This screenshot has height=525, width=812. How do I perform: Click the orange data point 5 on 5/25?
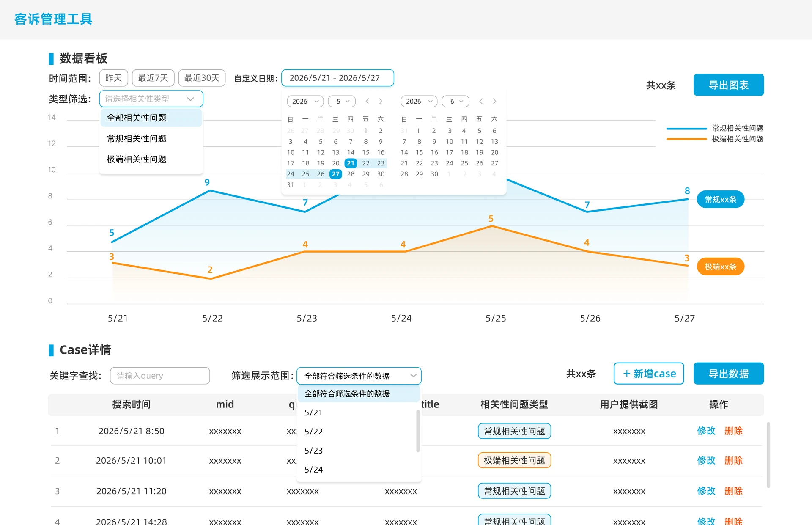tap(492, 226)
